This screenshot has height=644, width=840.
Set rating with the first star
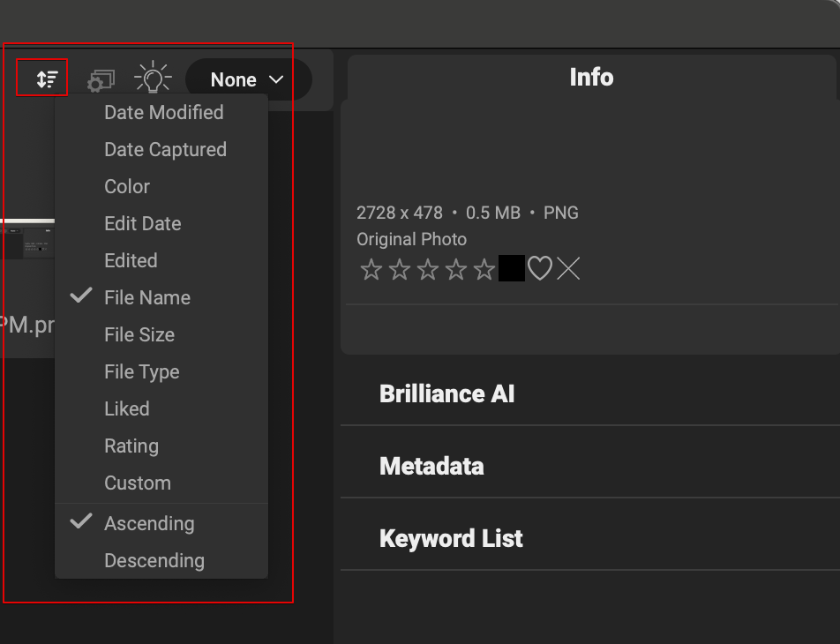(371, 269)
